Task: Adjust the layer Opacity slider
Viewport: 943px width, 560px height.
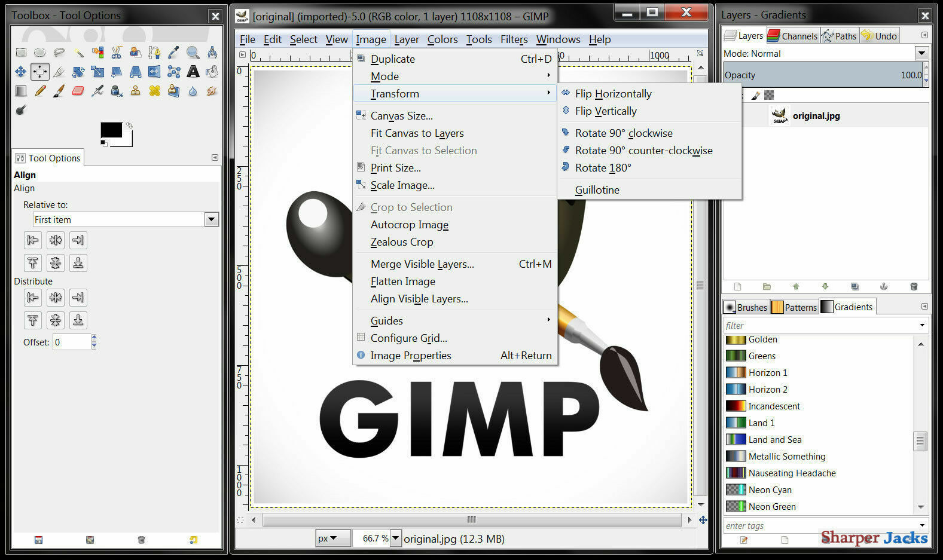Action: (823, 75)
